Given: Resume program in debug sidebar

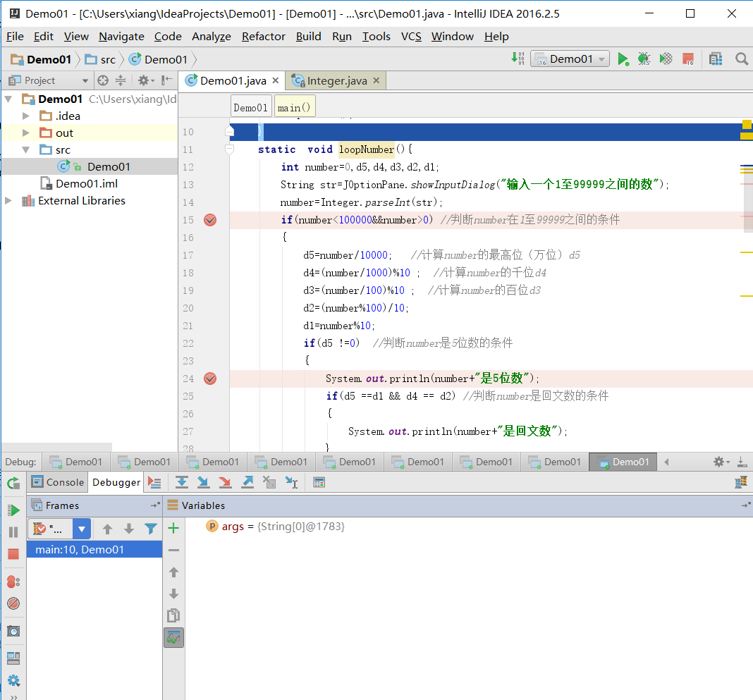Looking at the screenshot, I should coord(13,510).
